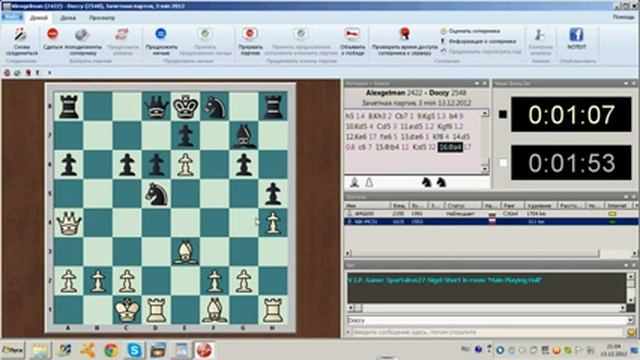Click the white side indicator square by clock

coord(503,163)
